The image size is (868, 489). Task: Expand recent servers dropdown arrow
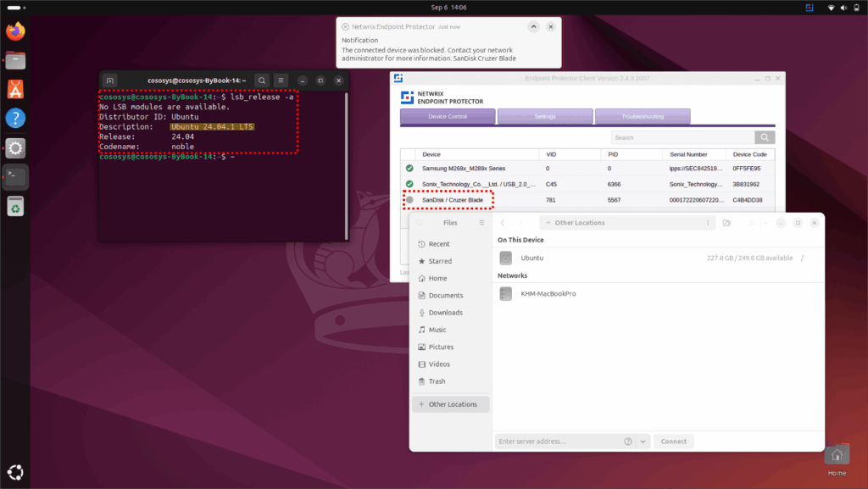[643, 442]
